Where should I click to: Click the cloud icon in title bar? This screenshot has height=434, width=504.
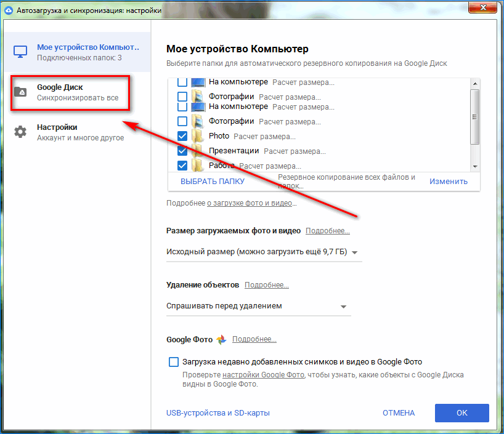[9, 10]
